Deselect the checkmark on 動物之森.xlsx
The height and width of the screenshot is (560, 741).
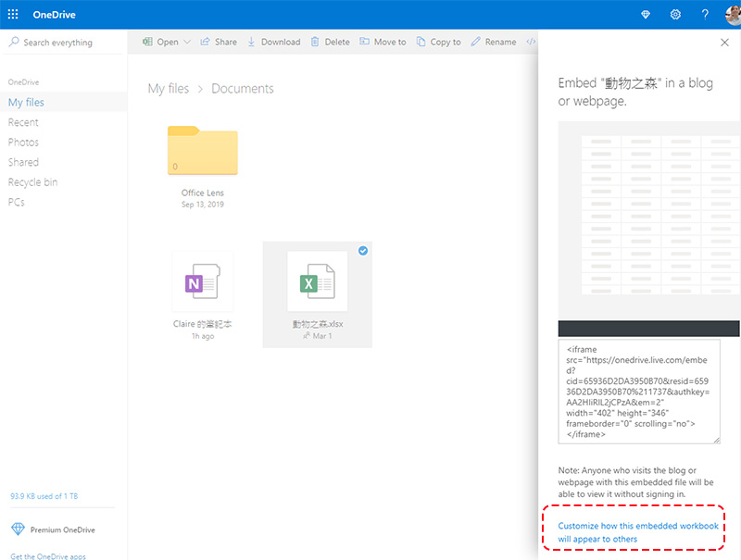pos(363,251)
